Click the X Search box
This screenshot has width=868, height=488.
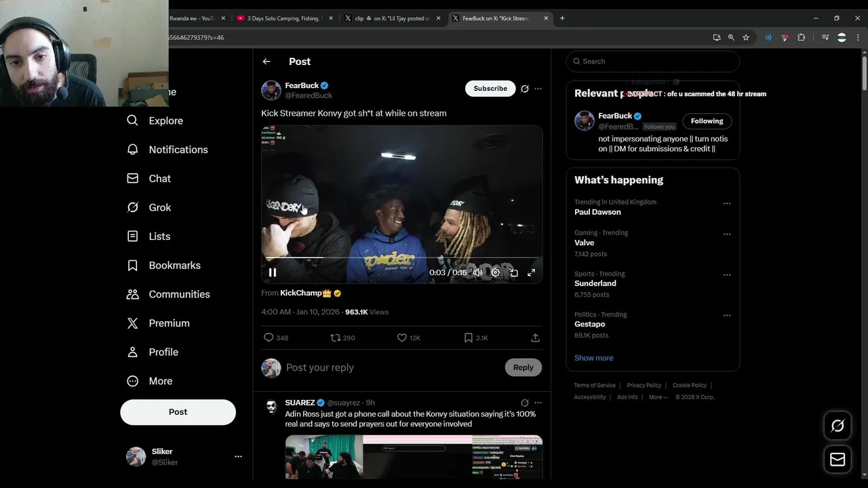point(652,61)
